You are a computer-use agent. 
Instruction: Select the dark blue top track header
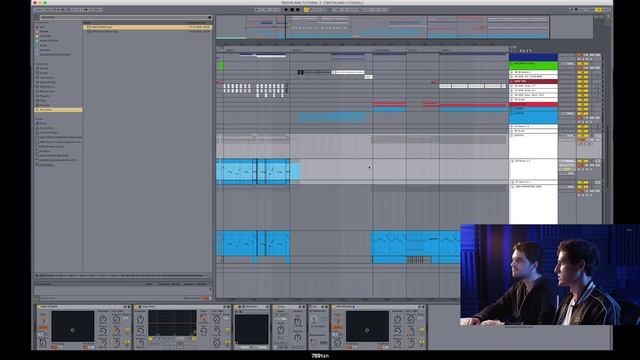[533, 57]
